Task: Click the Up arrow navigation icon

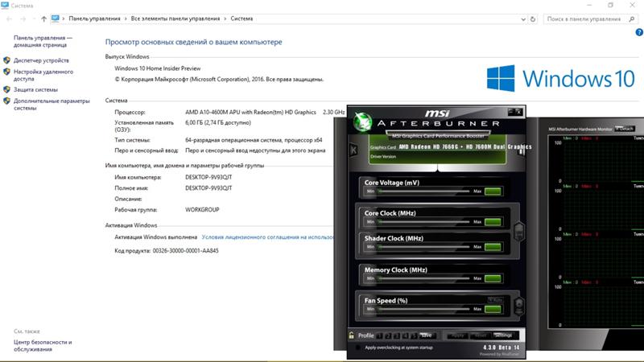Action: tap(43, 19)
